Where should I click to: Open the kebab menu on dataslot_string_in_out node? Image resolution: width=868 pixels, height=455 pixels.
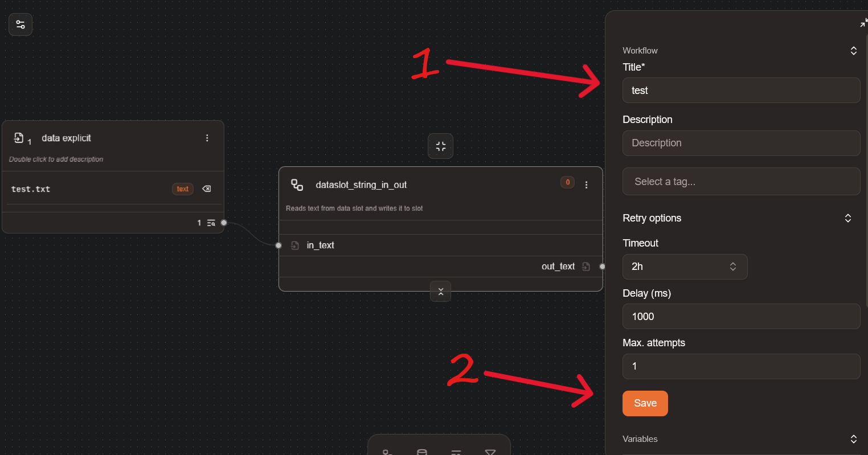586,184
